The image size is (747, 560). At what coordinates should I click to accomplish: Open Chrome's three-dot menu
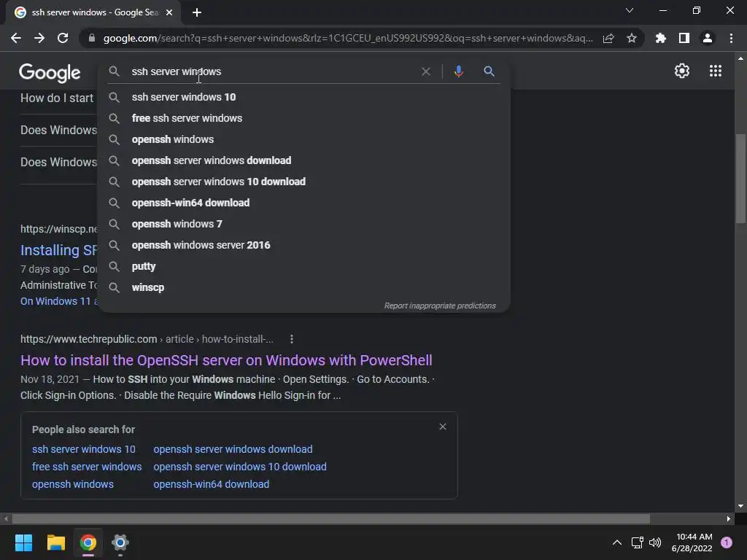click(x=731, y=38)
